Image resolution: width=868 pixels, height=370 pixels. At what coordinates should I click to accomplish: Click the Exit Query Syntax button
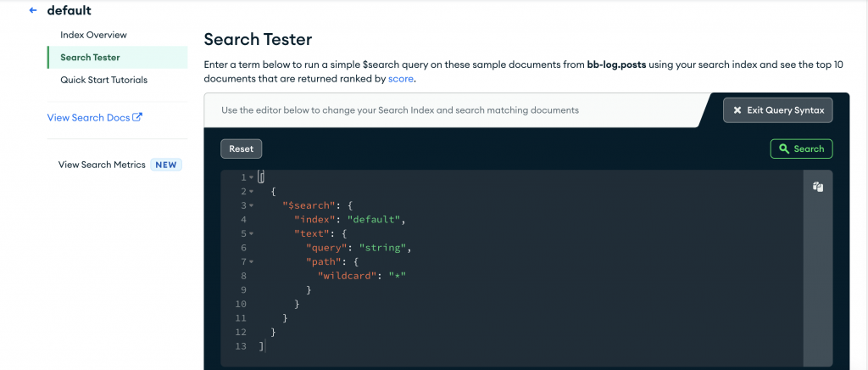tap(778, 110)
